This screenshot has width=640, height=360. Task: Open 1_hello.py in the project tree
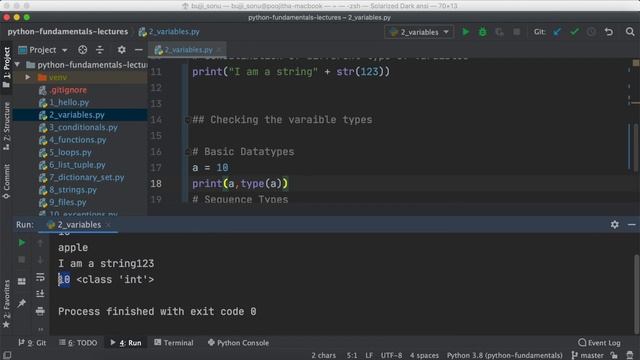point(69,102)
